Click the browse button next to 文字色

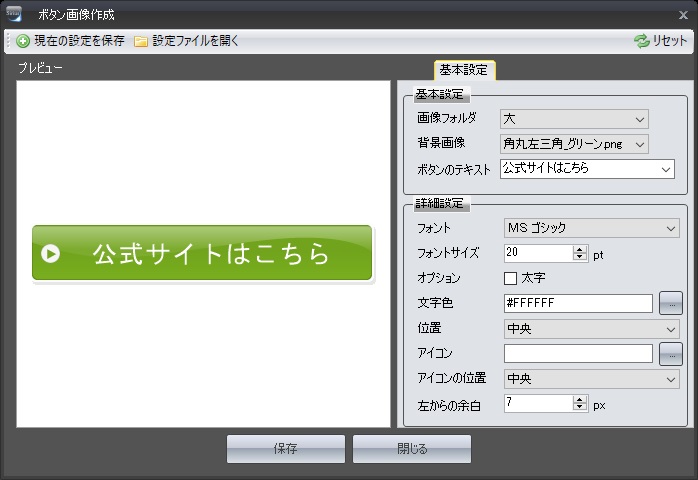(x=670, y=303)
